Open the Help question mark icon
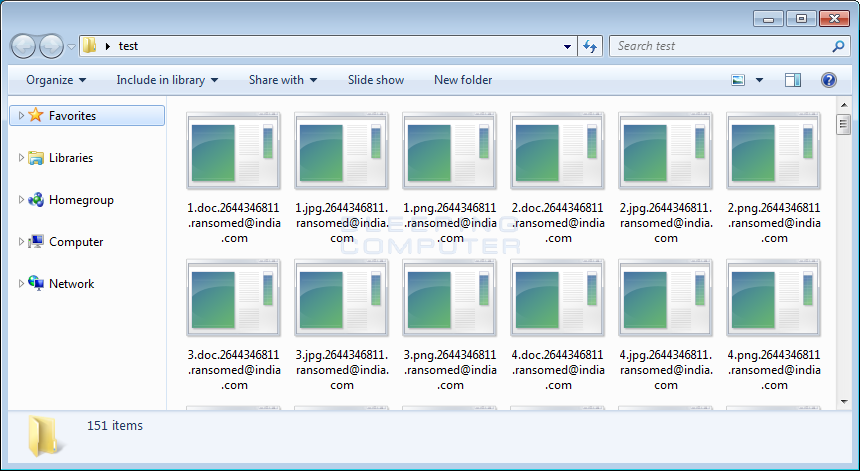This screenshot has width=860, height=471. tap(828, 80)
